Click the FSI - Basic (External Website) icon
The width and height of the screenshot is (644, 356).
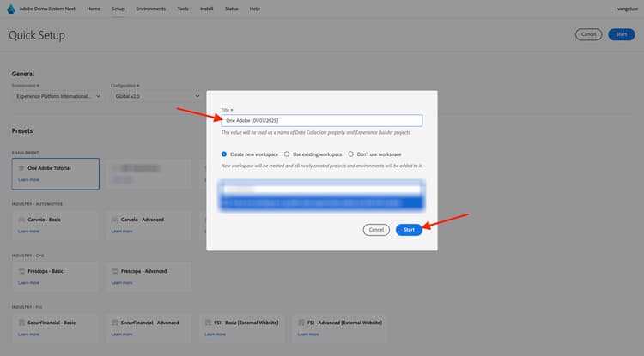coord(208,323)
